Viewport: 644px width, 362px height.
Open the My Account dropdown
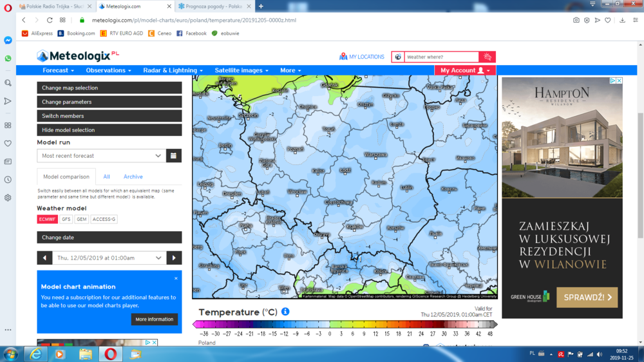[465, 70]
